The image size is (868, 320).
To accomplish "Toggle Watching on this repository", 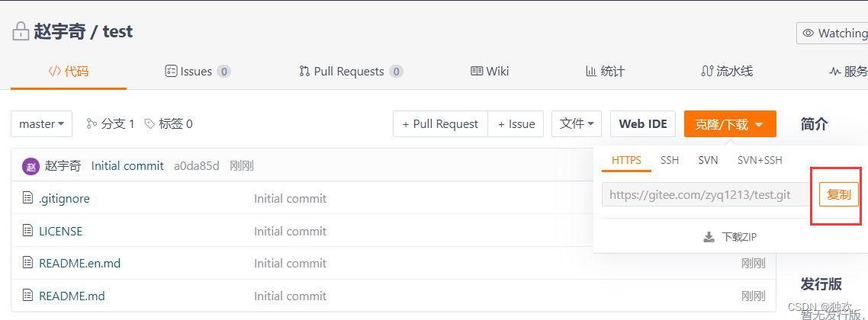I will [x=833, y=33].
